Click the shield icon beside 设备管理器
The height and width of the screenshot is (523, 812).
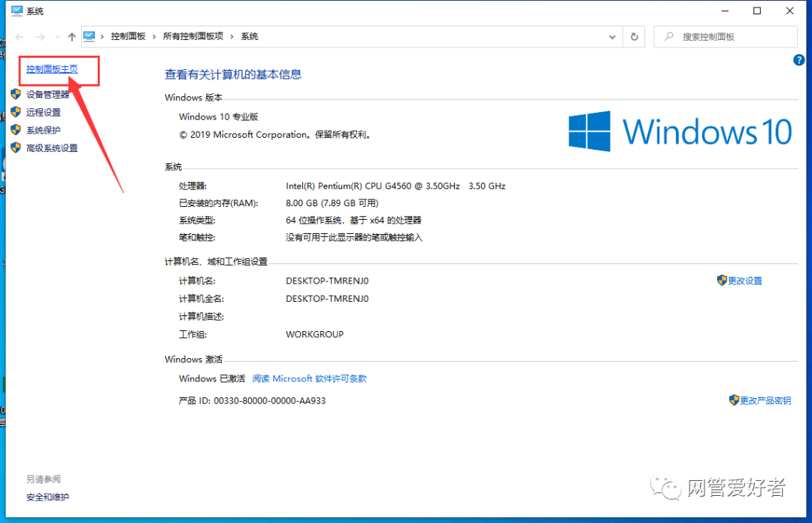point(16,94)
